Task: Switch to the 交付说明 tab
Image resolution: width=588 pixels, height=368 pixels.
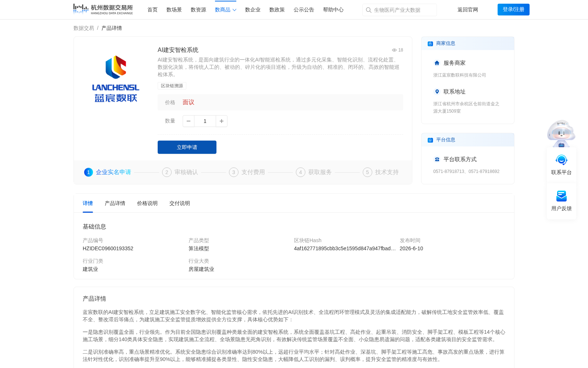Action: (180, 204)
